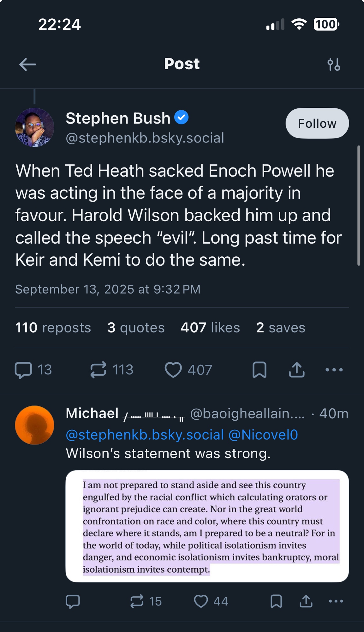Image resolution: width=364 pixels, height=632 pixels.
Task: Reply to Michael's comment
Action: (x=73, y=601)
